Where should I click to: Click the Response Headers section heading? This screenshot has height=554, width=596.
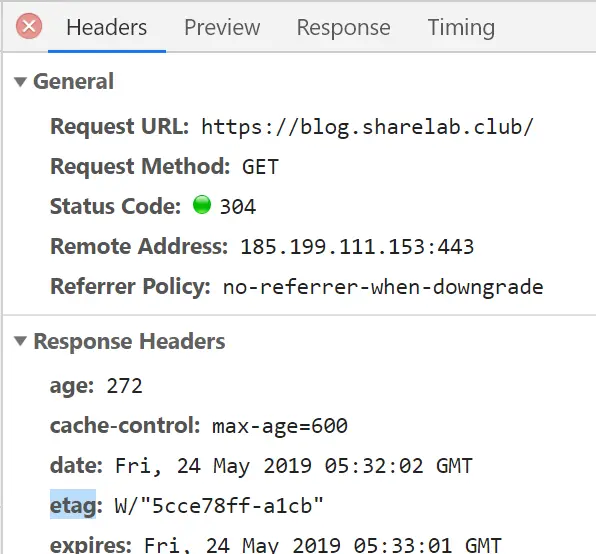[x=129, y=341]
